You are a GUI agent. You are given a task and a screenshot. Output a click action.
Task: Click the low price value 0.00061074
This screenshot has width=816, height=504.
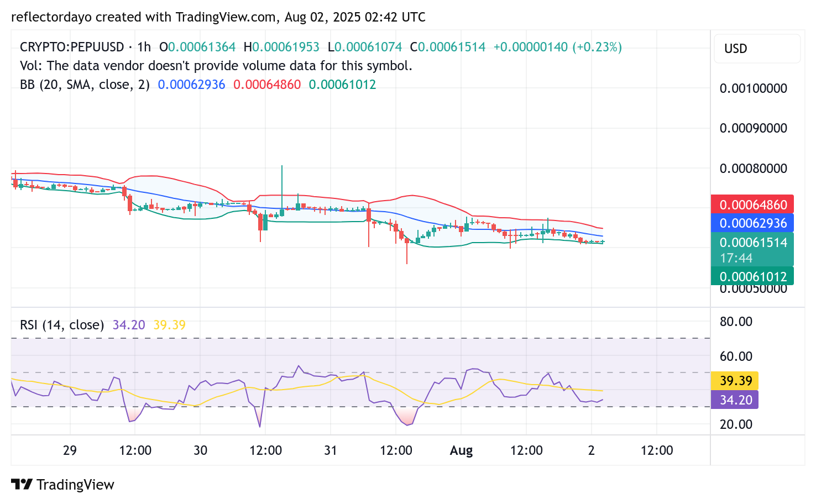point(368,47)
